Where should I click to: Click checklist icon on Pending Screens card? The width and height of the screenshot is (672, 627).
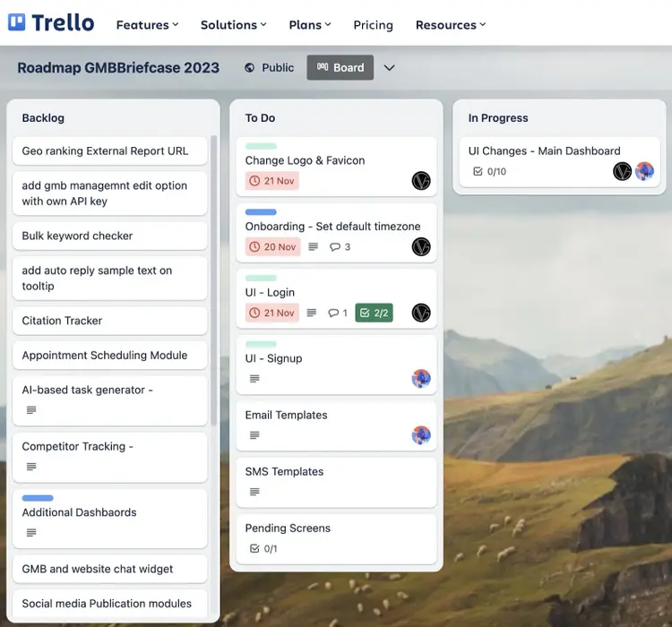click(254, 548)
